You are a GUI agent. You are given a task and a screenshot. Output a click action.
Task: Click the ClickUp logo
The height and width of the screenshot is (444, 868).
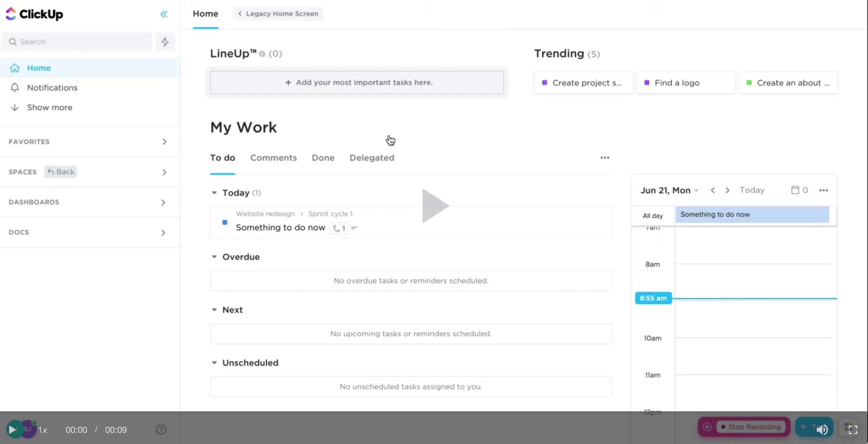click(34, 14)
